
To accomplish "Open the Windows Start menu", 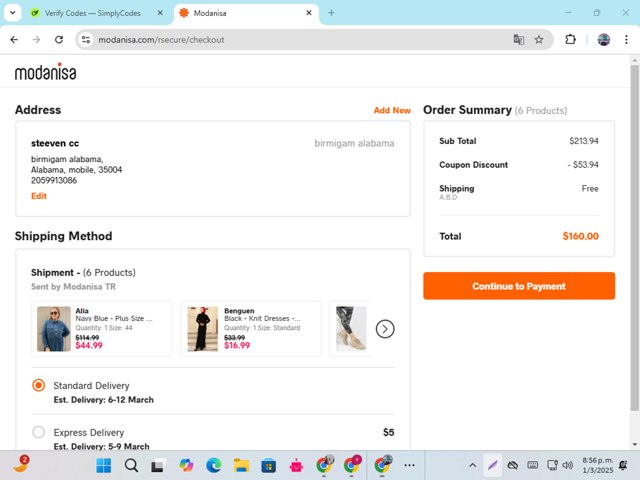I will [104, 465].
